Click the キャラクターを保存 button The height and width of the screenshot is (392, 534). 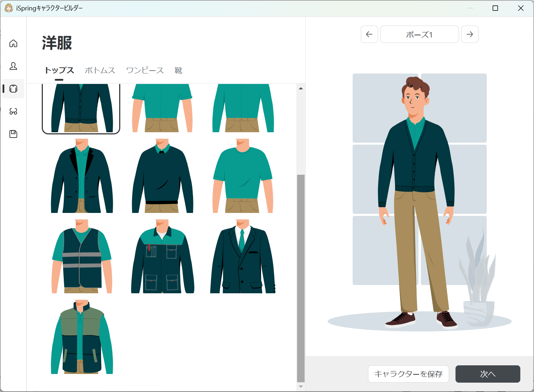[x=408, y=374]
